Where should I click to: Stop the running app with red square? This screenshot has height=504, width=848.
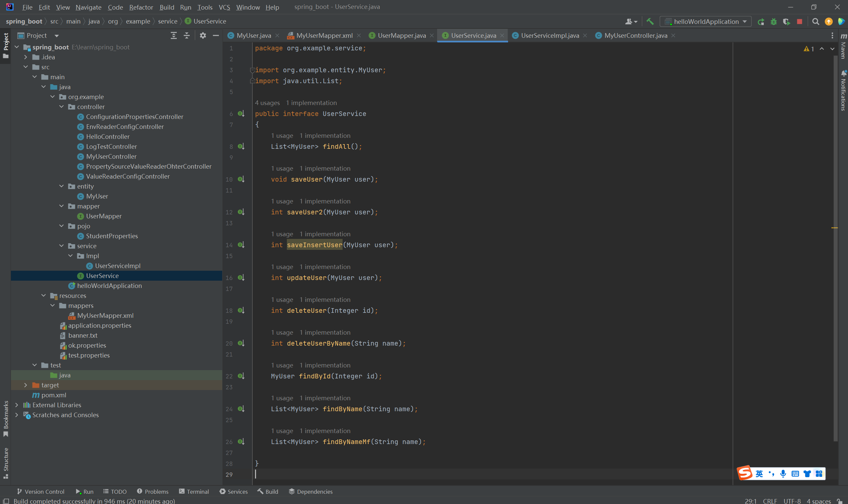(x=799, y=22)
